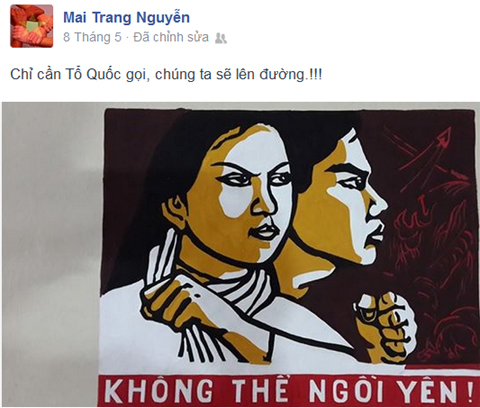Open the "8 Tháng 5" post timestamp

tap(92, 37)
